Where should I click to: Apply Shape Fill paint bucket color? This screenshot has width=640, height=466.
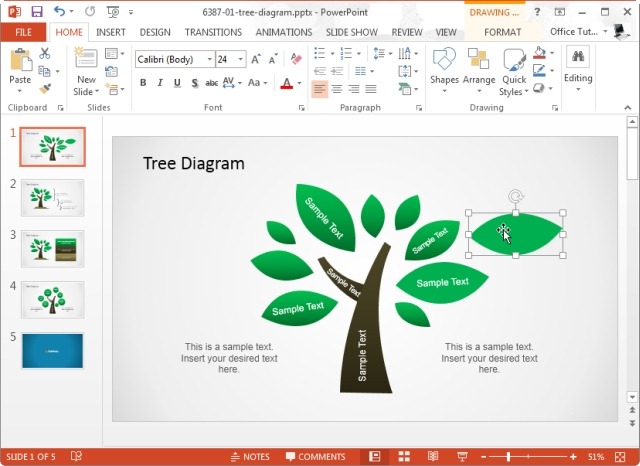(x=540, y=53)
